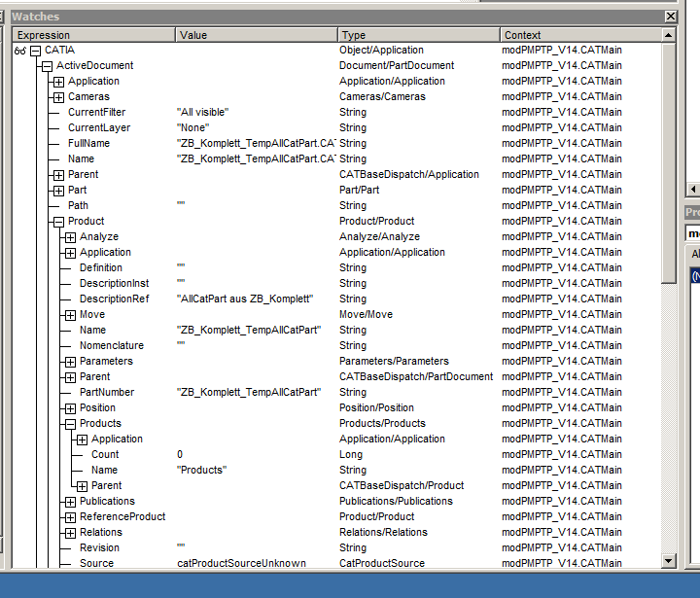
Task: Click the Type column header
Action: (419, 35)
